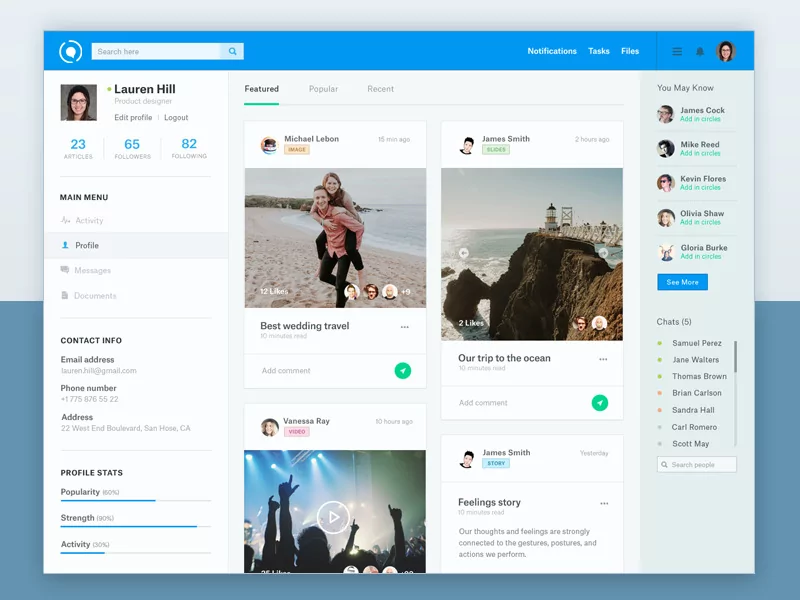800x600 pixels.
Task: Click the Search people magnifier icon
Action: tap(664, 465)
